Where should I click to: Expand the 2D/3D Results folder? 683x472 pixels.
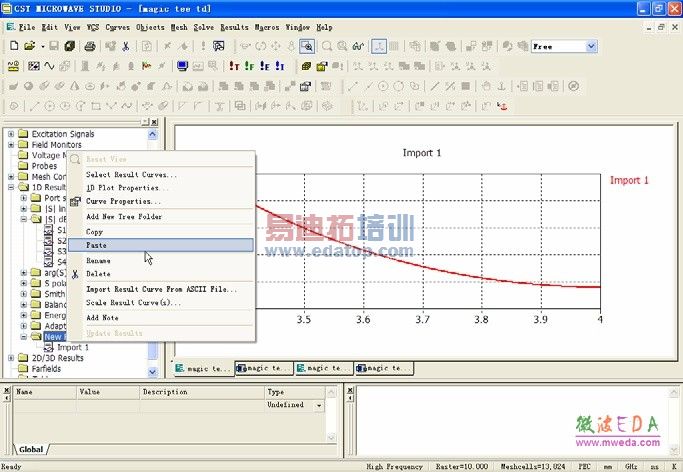[11, 358]
